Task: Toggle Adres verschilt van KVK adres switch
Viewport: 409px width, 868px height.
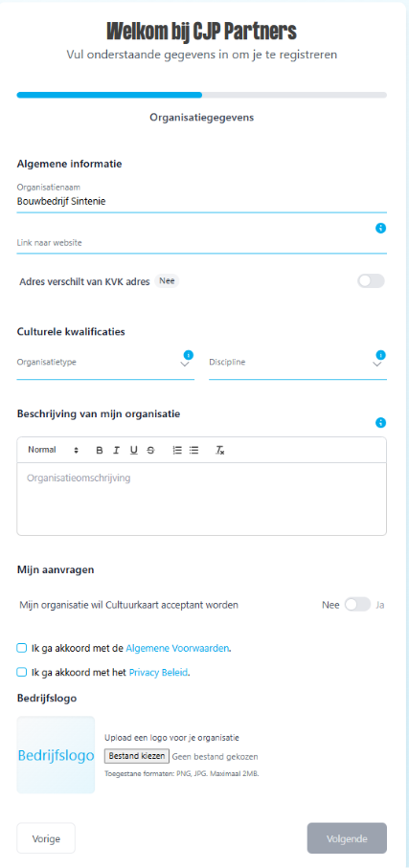Action: coord(371,281)
